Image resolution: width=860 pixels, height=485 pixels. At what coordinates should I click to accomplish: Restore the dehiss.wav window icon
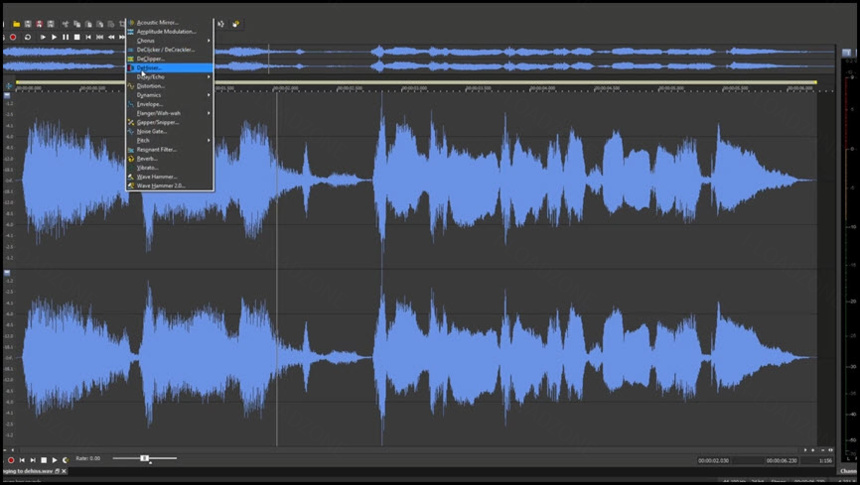pos(57,471)
